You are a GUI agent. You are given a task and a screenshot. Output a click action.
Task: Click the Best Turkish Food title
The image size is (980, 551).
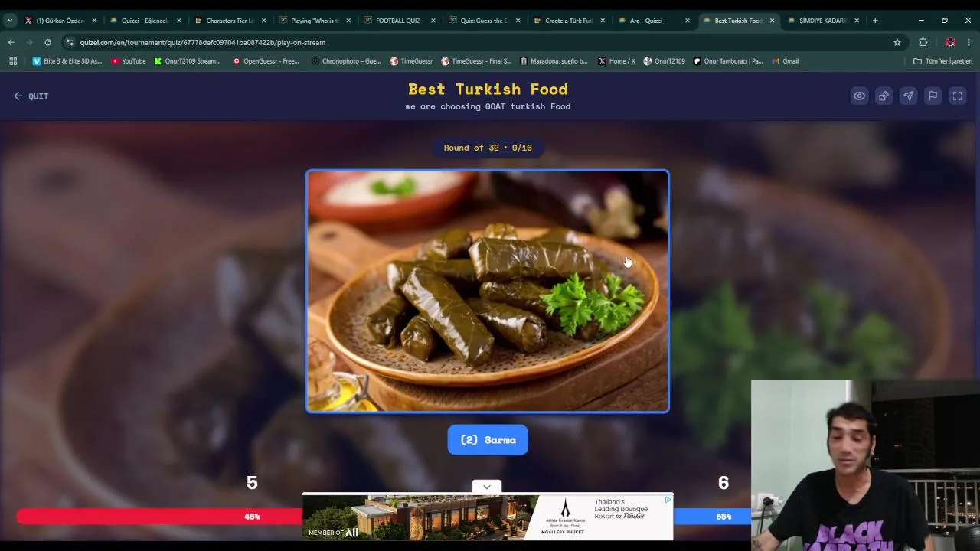(x=488, y=90)
